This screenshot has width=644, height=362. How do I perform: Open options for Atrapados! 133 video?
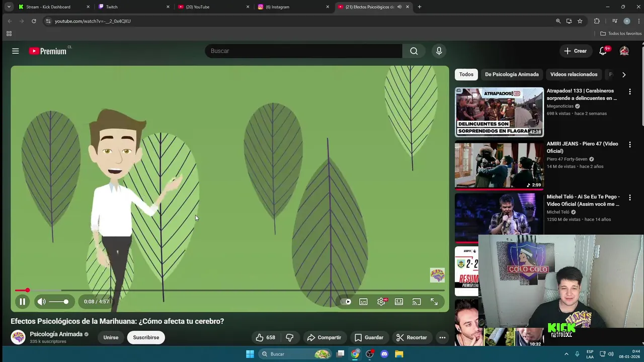tap(629, 92)
